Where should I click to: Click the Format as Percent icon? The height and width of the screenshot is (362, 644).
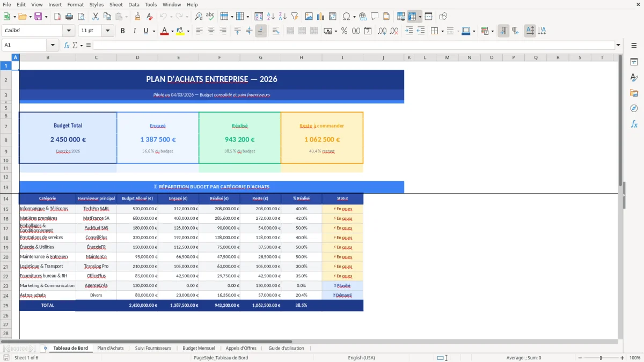click(344, 31)
